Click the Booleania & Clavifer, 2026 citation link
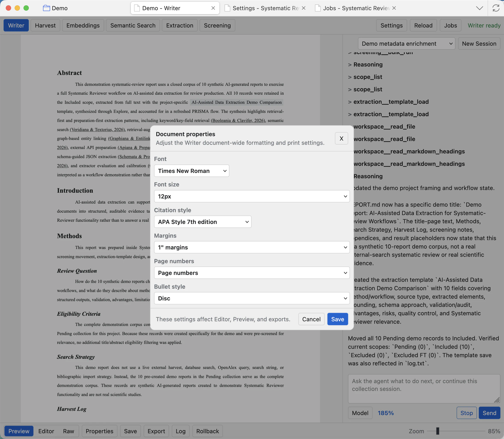 pyautogui.click(x=238, y=120)
